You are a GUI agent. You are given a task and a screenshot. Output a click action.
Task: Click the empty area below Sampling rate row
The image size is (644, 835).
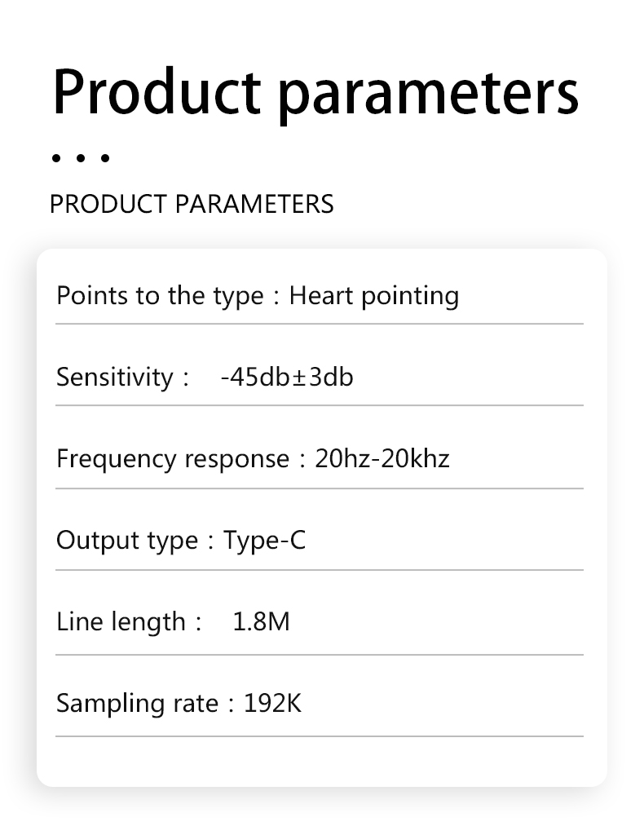pos(320,762)
